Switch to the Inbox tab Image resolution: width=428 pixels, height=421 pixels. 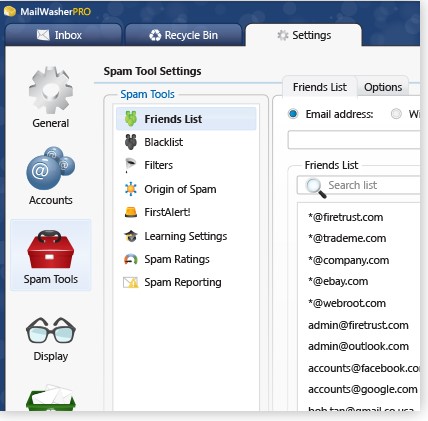tap(63, 35)
